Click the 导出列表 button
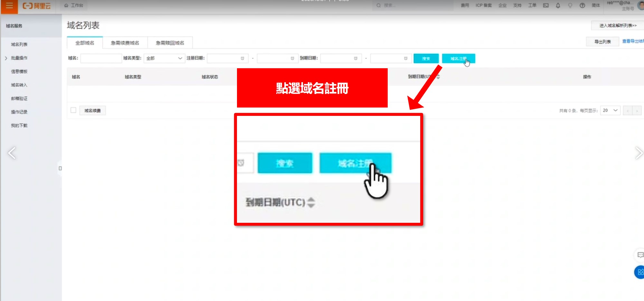644x301 pixels. (602, 42)
